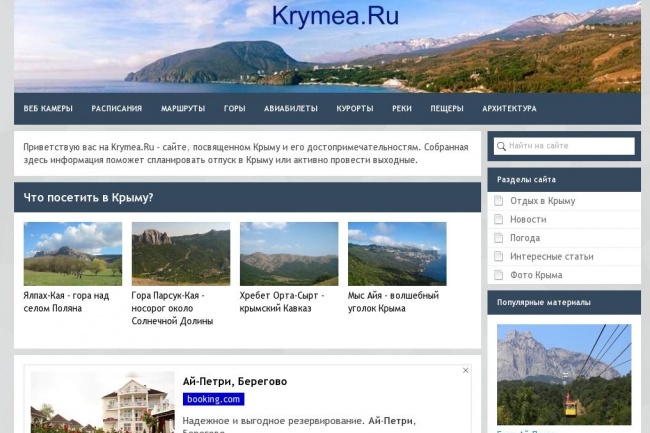This screenshot has height=433, width=650.
Task: Click the booking.com ad button
Action: 213,399
